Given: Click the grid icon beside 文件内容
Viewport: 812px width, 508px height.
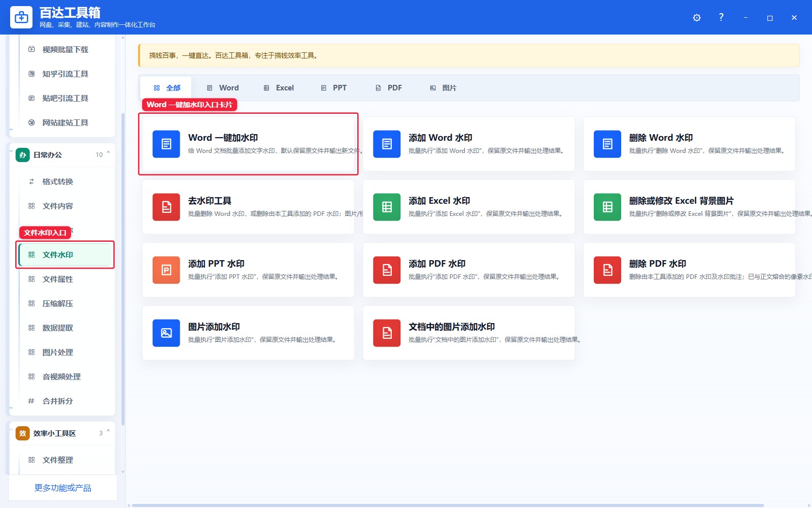Looking at the screenshot, I should point(31,206).
